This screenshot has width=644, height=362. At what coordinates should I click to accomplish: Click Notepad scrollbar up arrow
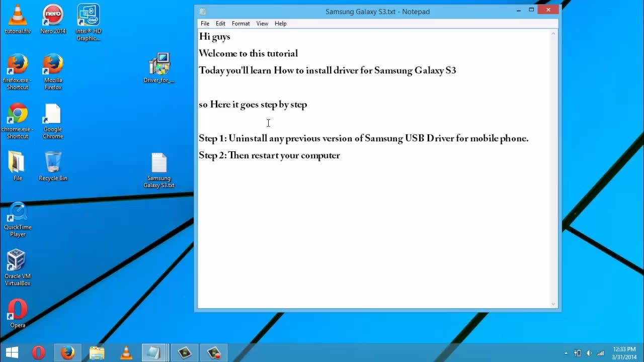[x=553, y=33]
